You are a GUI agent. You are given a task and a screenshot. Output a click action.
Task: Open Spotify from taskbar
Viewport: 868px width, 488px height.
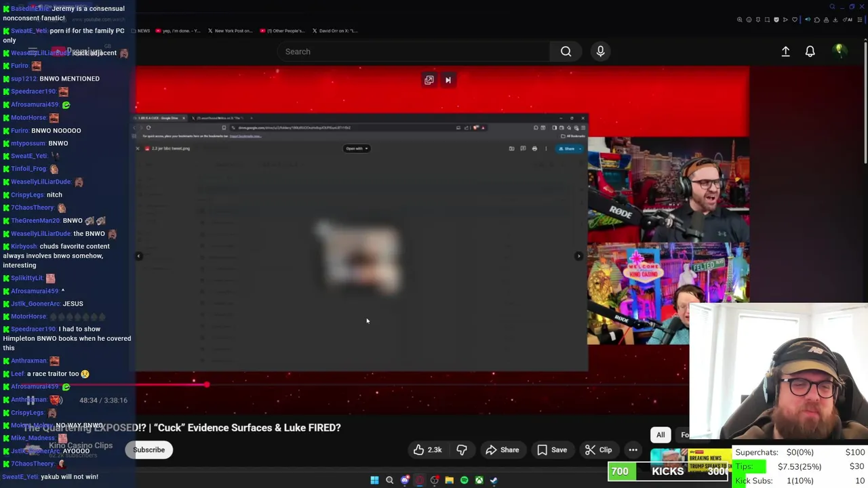click(464, 480)
